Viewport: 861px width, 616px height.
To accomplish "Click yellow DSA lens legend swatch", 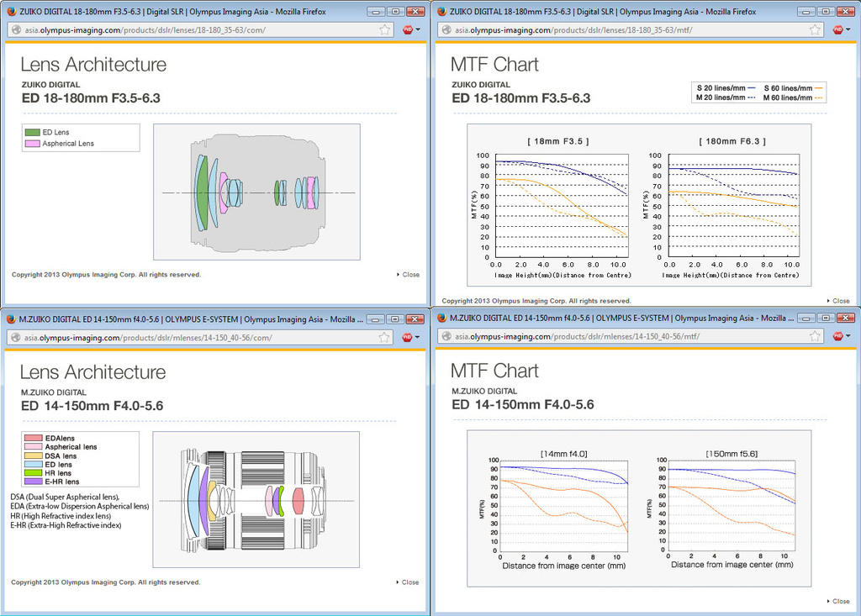I will point(34,455).
